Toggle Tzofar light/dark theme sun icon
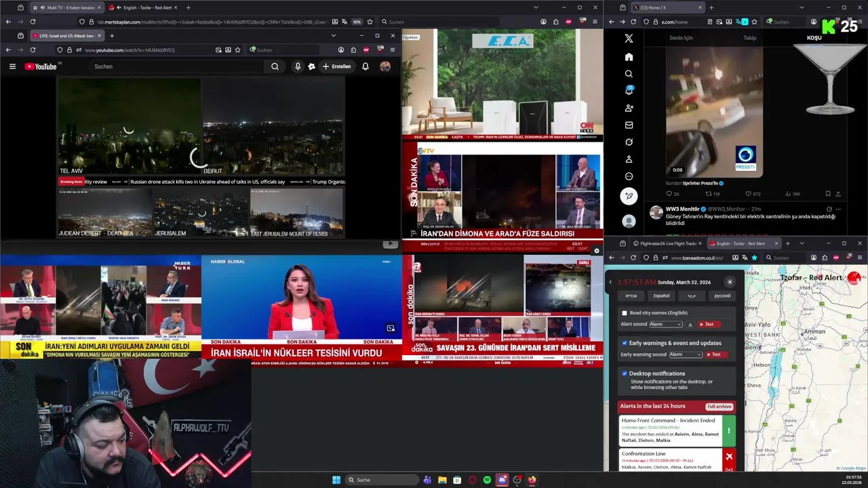Screen dimensions: 868x488 click(730, 282)
